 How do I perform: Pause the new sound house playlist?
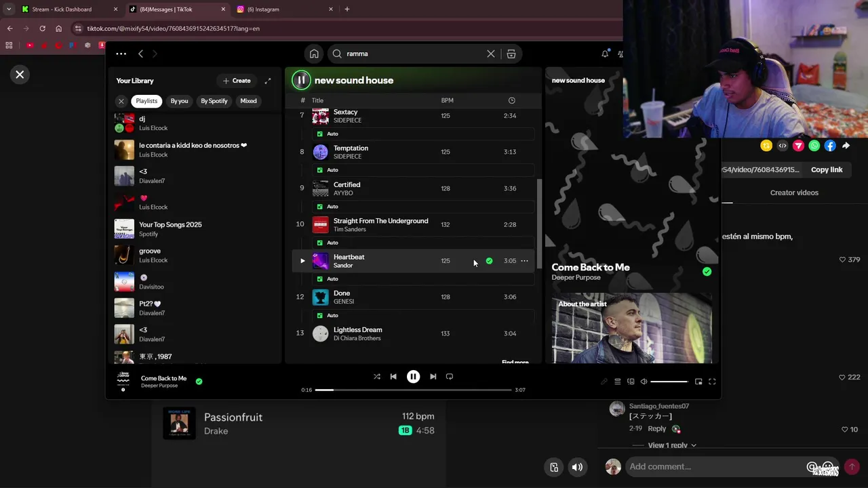pos(301,80)
